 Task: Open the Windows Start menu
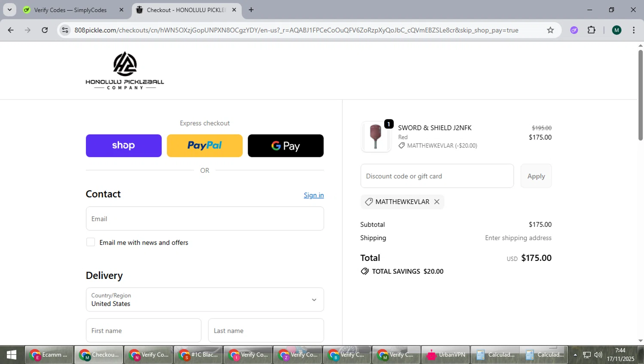[12, 355]
